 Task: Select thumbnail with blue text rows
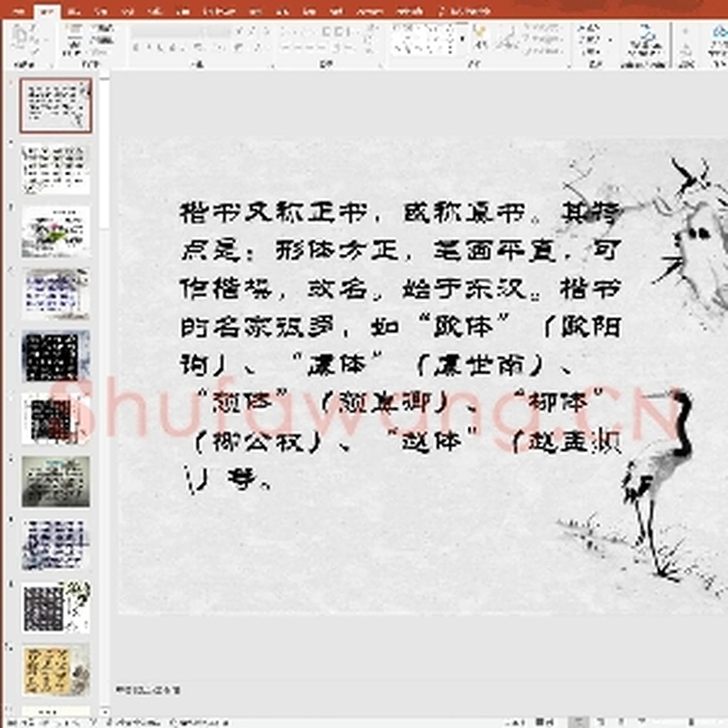click(55, 294)
